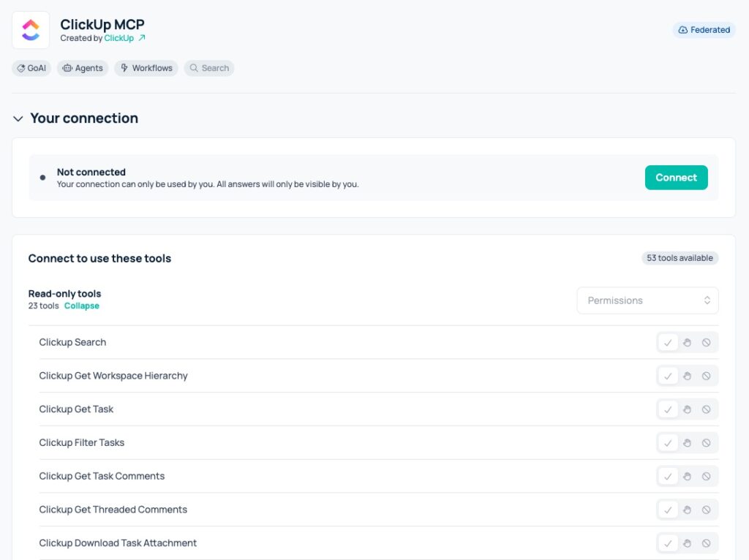
Task: Click the Clickup Search tool name
Action: tap(72, 342)
